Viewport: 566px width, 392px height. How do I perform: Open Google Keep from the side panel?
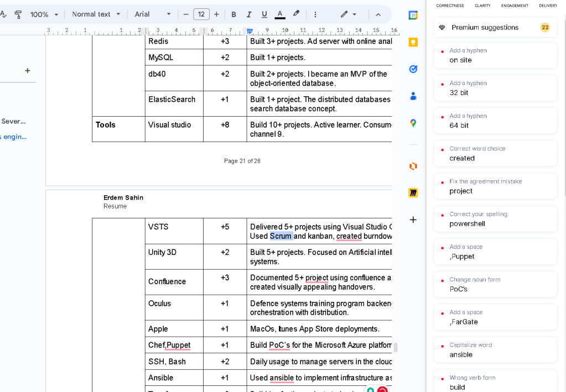[413, 42]
